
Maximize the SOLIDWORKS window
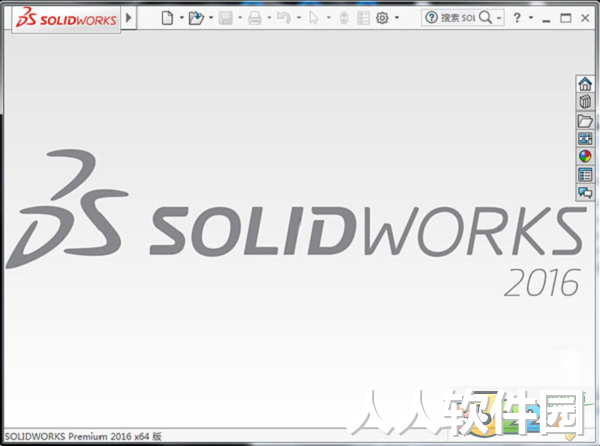pyautogui.click(x=566, y=18)
